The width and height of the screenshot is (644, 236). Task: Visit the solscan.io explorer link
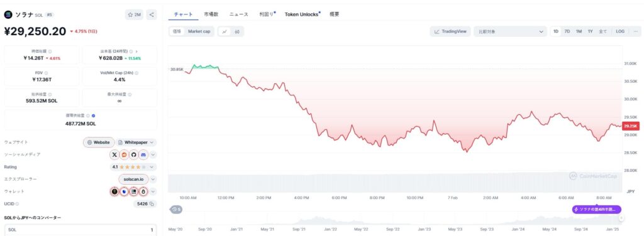(133, 179)
